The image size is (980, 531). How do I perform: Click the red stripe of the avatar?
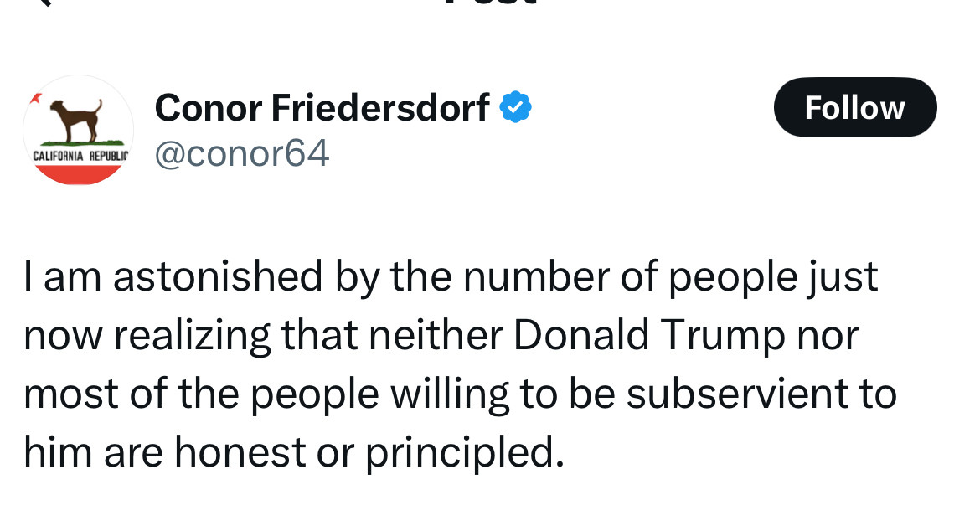(78, 174)
